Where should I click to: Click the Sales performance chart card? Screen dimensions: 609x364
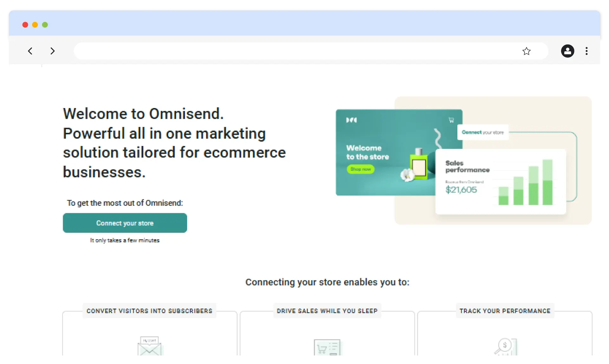click(501, 182)
